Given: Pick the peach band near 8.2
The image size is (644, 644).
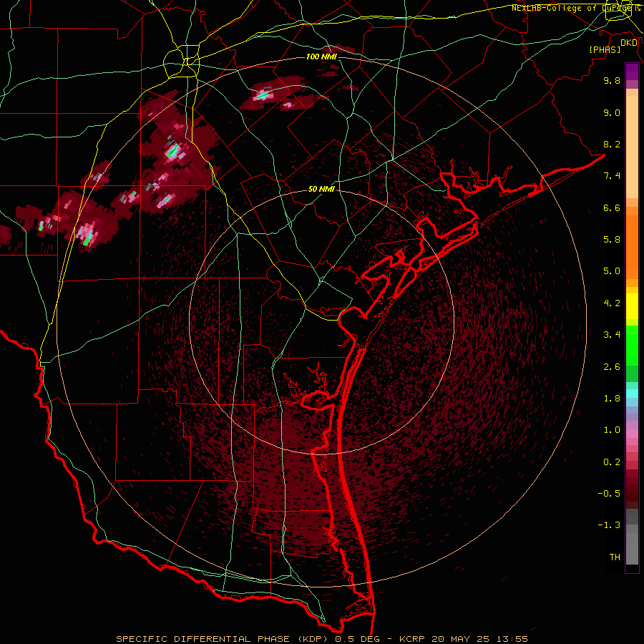Looking at the screenshot, I should click(x=632, y=147).
